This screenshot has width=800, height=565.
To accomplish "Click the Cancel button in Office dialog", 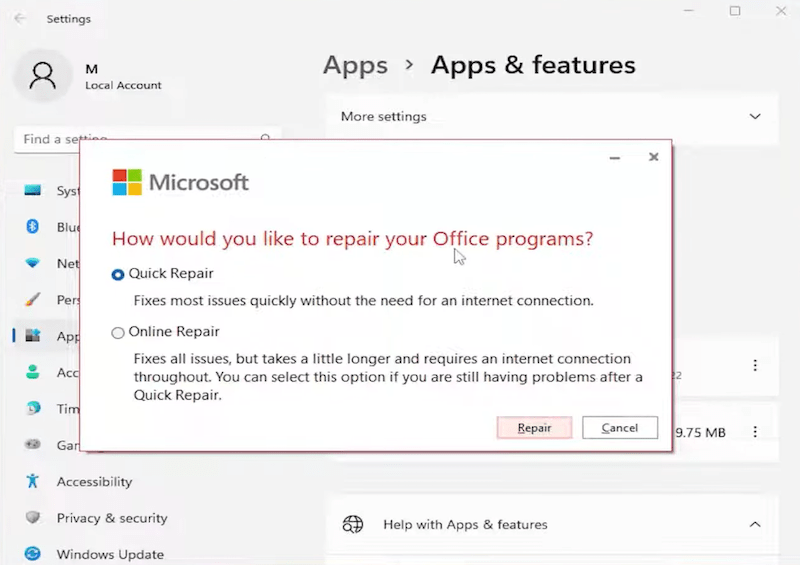I will coord(620,428).
